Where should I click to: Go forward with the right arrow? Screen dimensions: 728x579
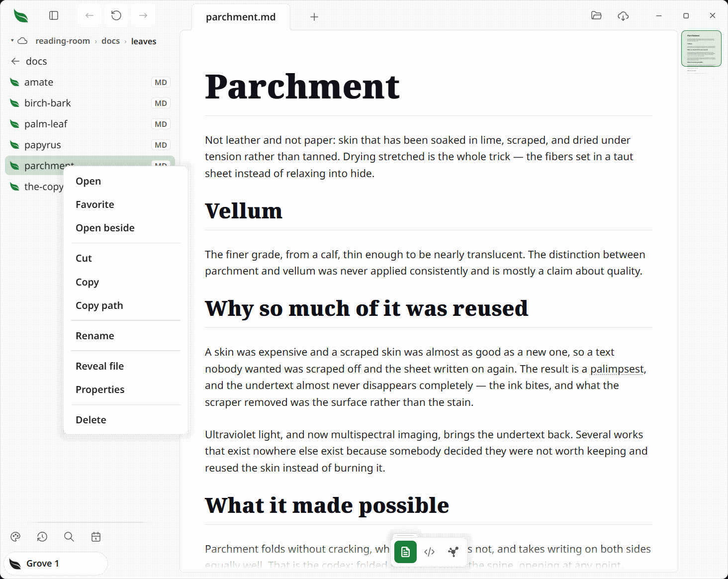(x=143, y=15)
